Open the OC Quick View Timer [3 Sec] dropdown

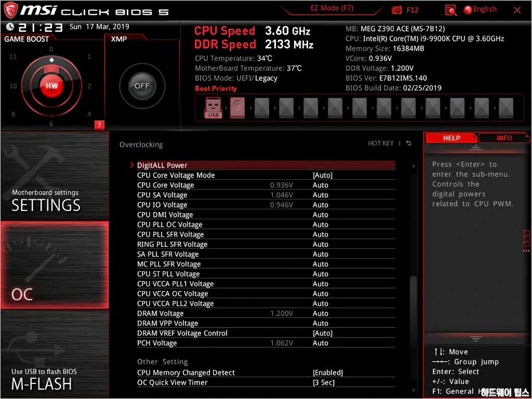pyautogui.click(x=323, y=382)
